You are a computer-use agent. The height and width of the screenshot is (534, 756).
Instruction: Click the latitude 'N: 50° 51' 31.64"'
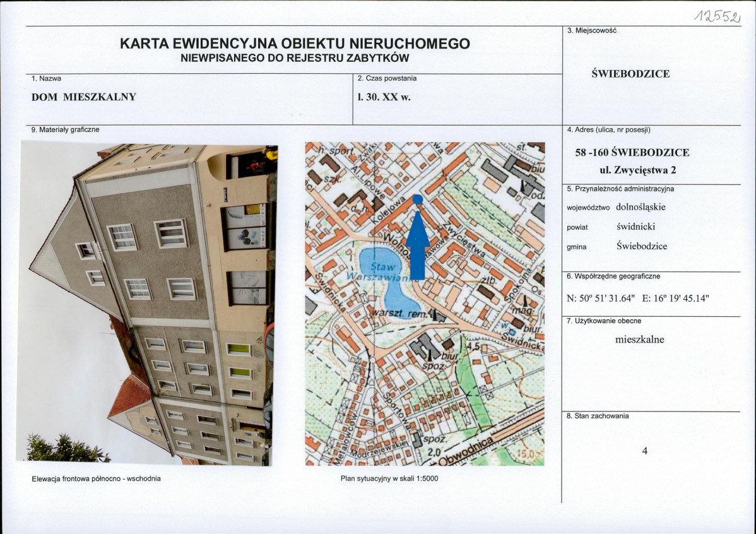click(x=601, y=298)
